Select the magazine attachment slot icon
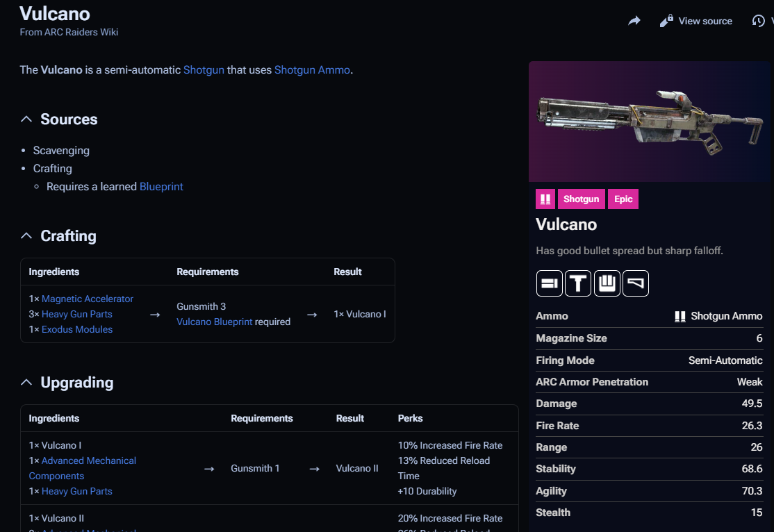 [607, 283]
